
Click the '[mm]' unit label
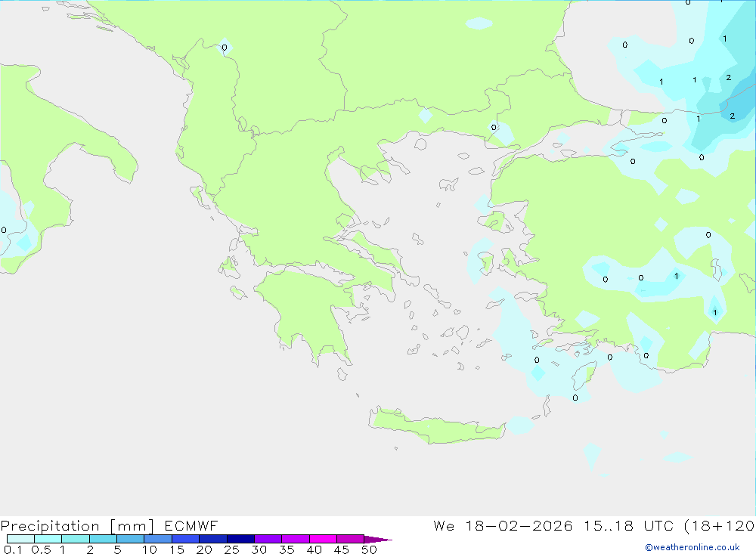click(132, 525)
